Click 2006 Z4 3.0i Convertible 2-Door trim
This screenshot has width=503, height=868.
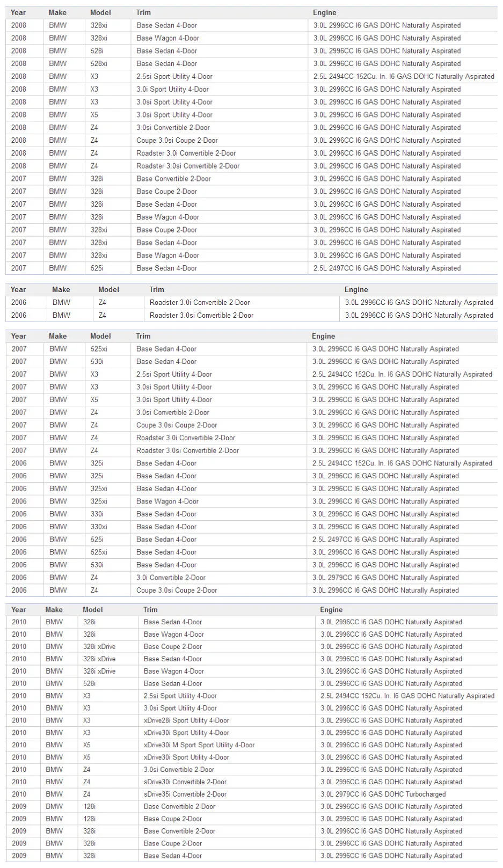(x=171, y=578)
